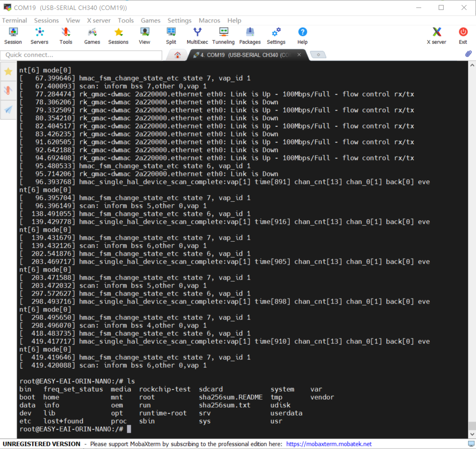
Task: Open the sidebar Tools icon
Action: coord(8,90)
